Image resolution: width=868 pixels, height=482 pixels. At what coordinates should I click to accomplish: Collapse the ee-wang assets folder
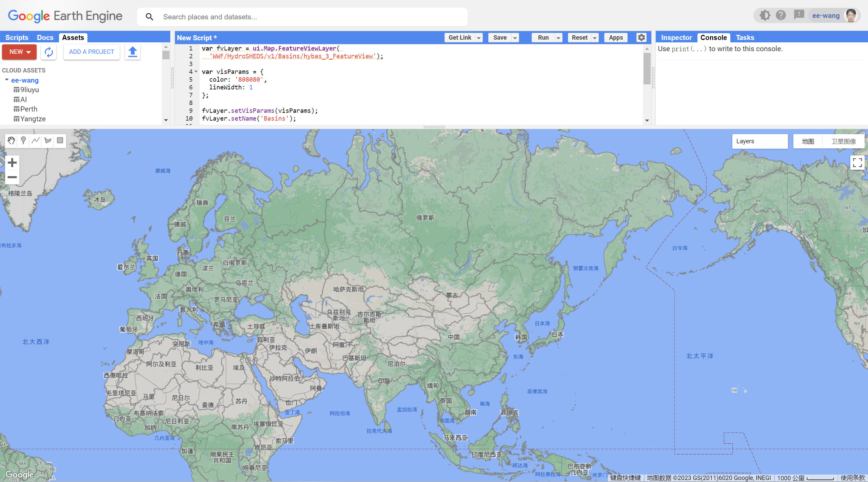coord(6,80)
